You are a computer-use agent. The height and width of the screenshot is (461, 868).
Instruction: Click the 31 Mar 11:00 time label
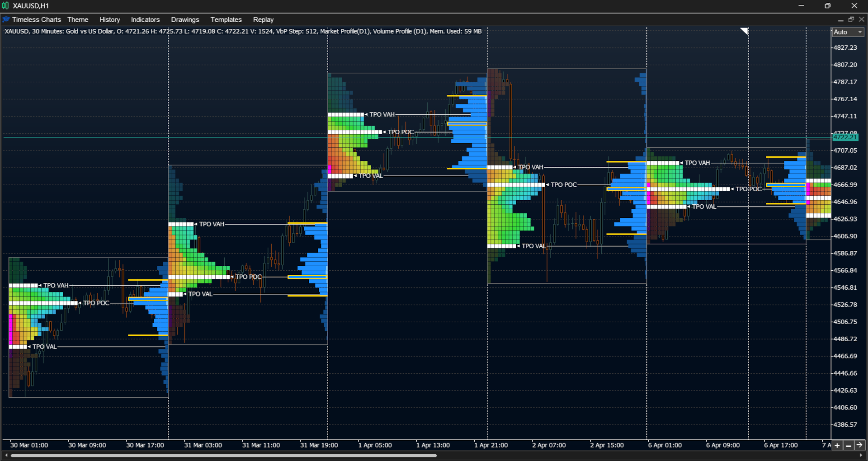[261, 446]
